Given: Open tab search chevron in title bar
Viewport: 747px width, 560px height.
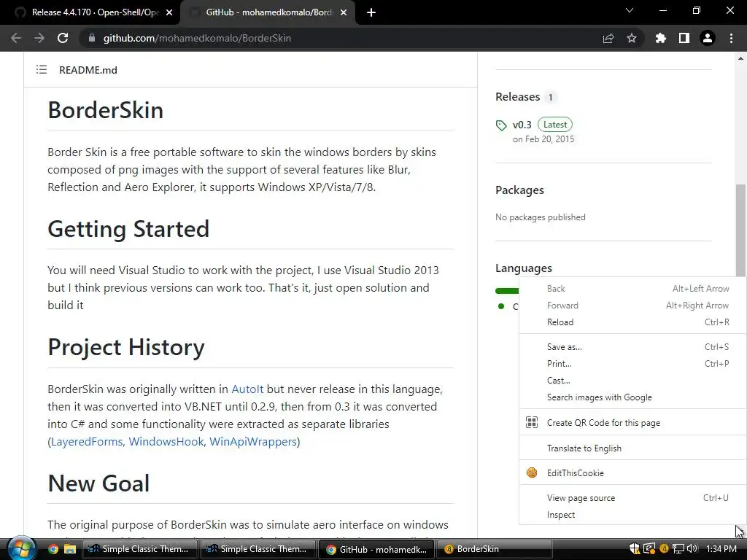Looking at the screenshot, I should pos(630,10).
